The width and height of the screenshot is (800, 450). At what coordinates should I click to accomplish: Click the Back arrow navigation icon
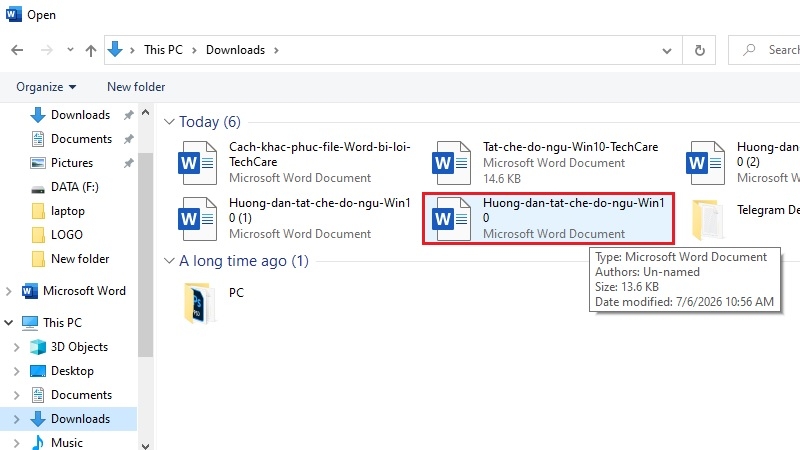[17, 50]
